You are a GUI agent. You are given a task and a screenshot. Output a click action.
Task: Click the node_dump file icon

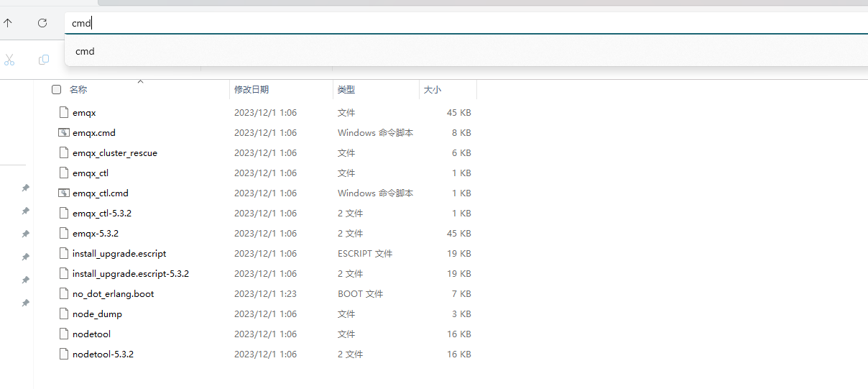pos(63,314)
